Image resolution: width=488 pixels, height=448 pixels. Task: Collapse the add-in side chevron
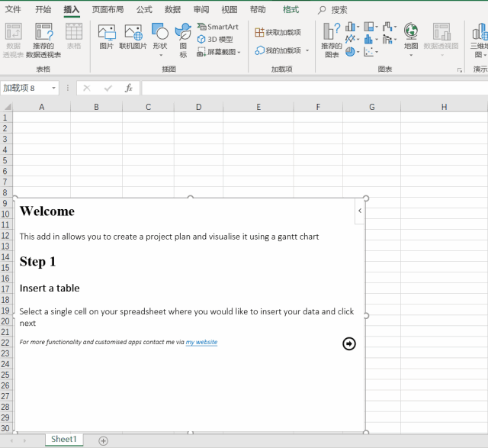pos(360,211)
